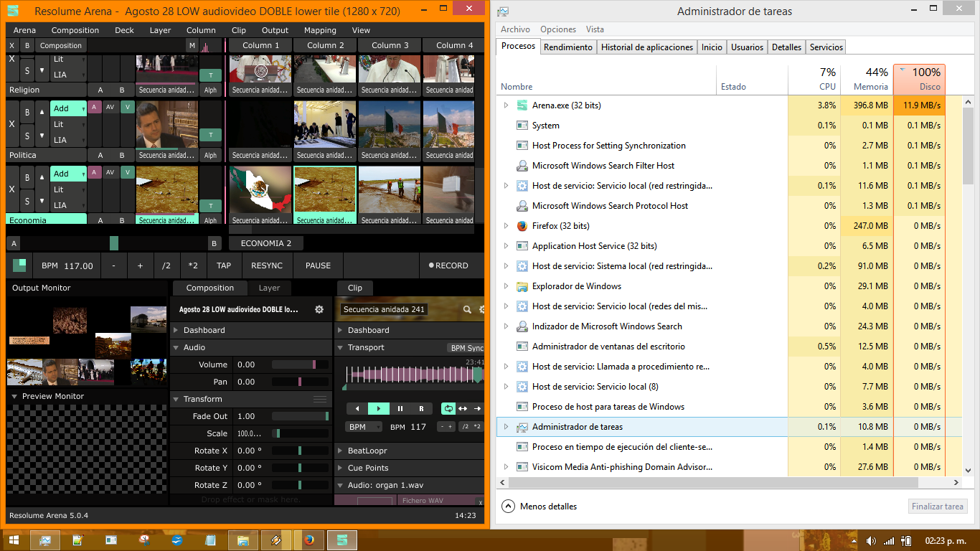Expand the BeatLoopr section
Image resolution: width=980 pixels, height=551 pixels.
367,451
